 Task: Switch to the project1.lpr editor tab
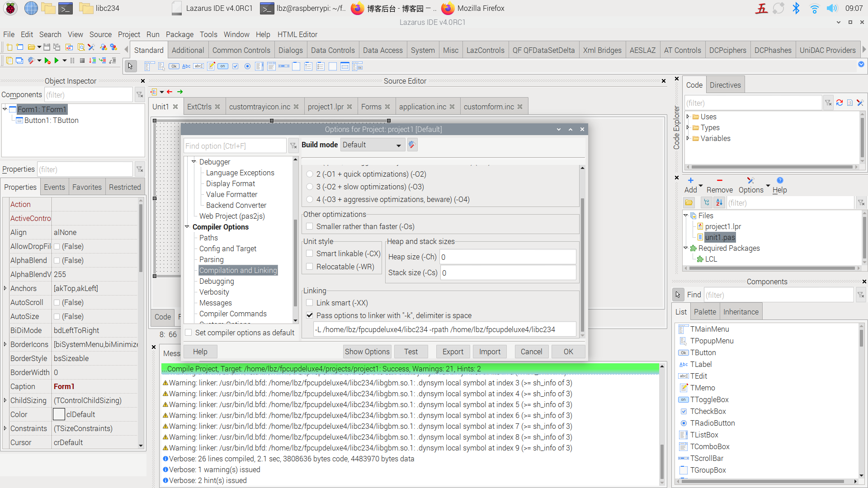325,107
